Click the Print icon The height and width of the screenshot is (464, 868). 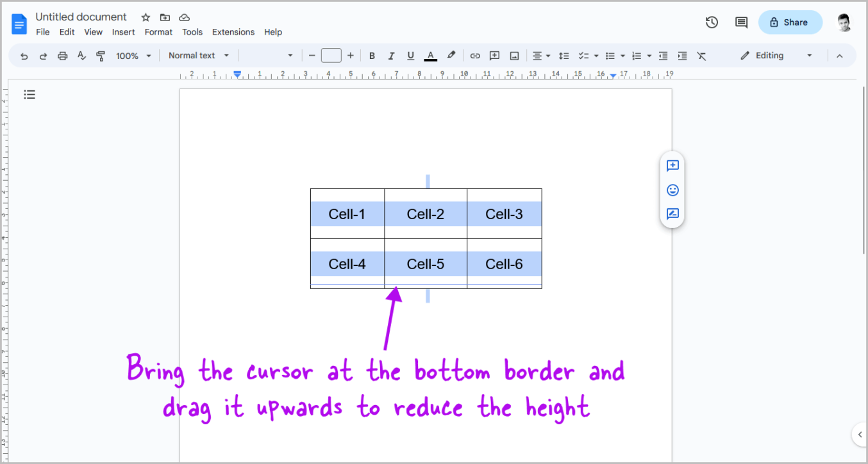[62, 56]
